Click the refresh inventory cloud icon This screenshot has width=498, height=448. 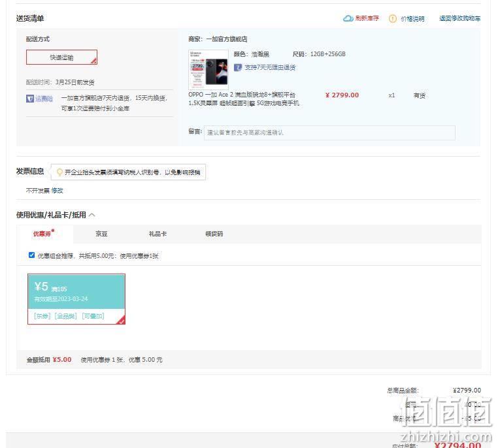348,18
